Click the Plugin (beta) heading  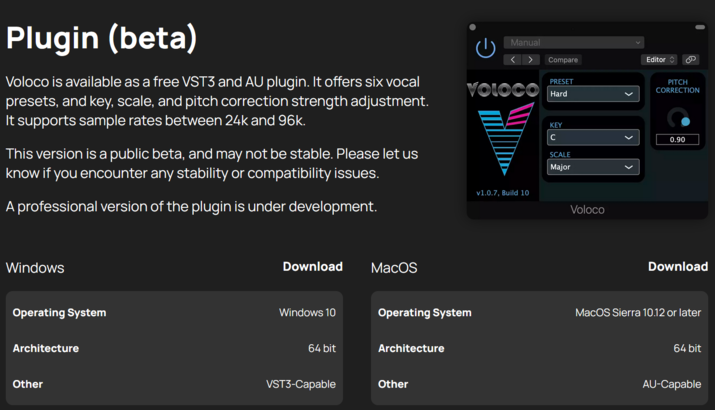point(102,38)
